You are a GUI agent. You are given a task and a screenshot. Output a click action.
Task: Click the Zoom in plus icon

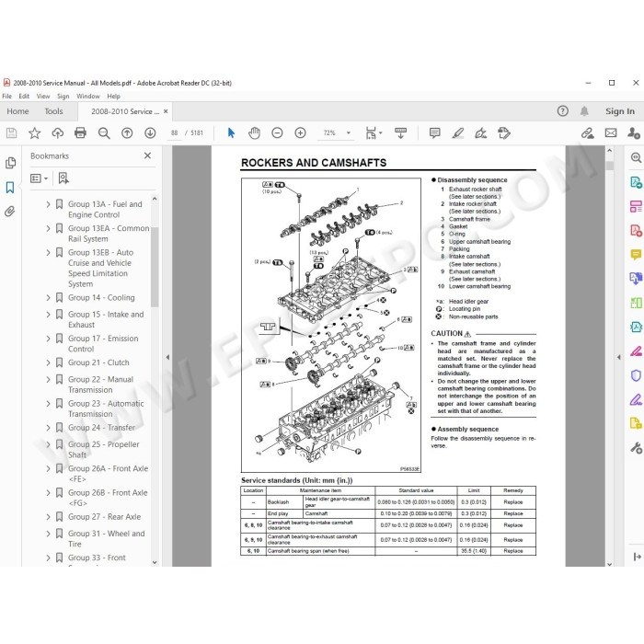[300, 133]
